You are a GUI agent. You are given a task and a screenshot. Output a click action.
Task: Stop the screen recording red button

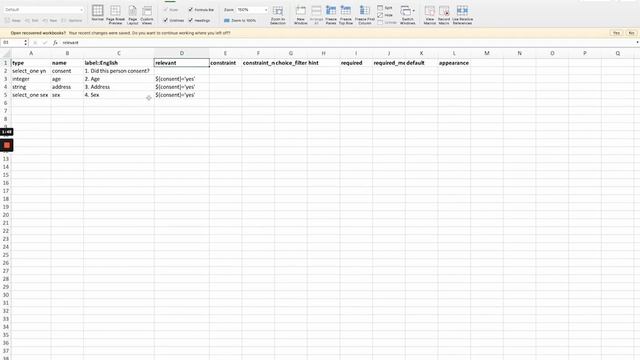tap(7, 145)
